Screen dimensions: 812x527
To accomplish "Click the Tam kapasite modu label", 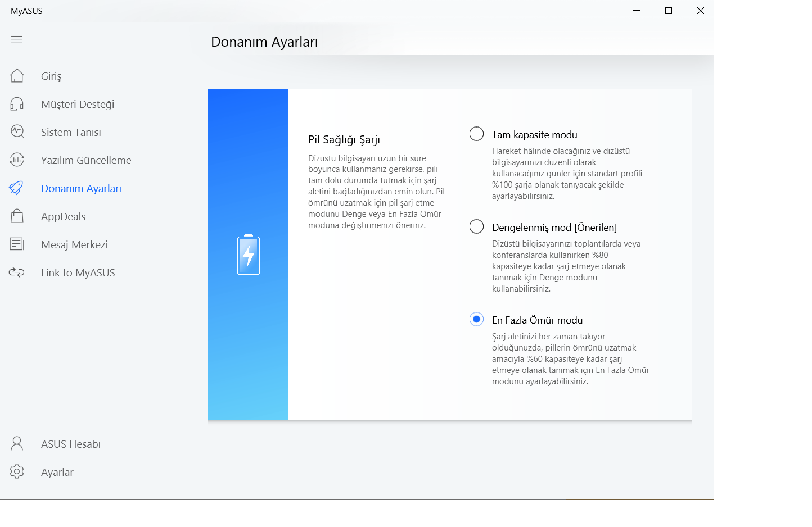I will coord(534,134).
